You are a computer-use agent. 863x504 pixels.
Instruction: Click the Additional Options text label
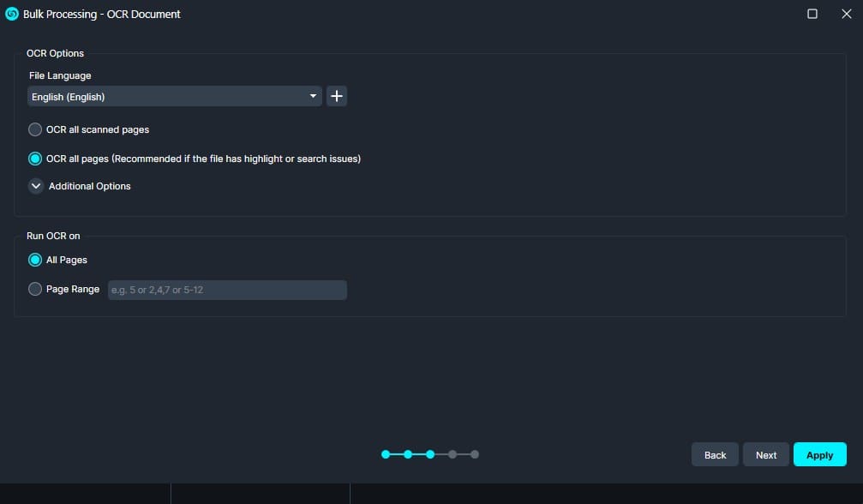pos(90,186)
